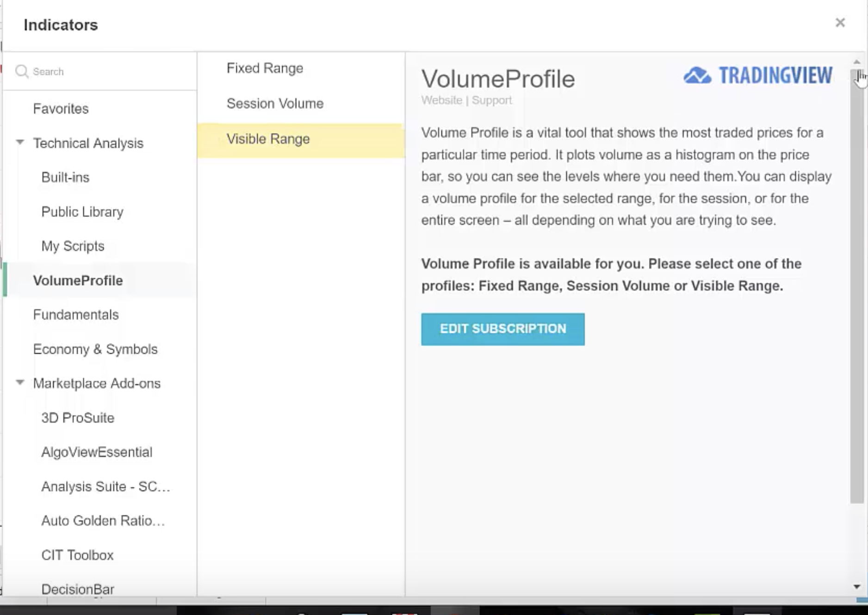Open the Support link
The width and height of the screenshot is (868, 615).
(492, 100)
